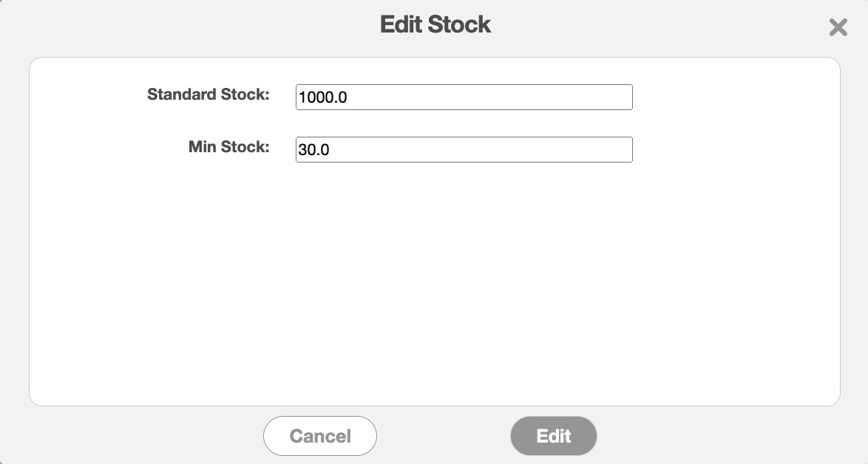Image resolution: width=868 pixels, height=464 pixels.
Task: Click the Standard Stock input field
Action: pyautogui.click(x=464, y=98)
